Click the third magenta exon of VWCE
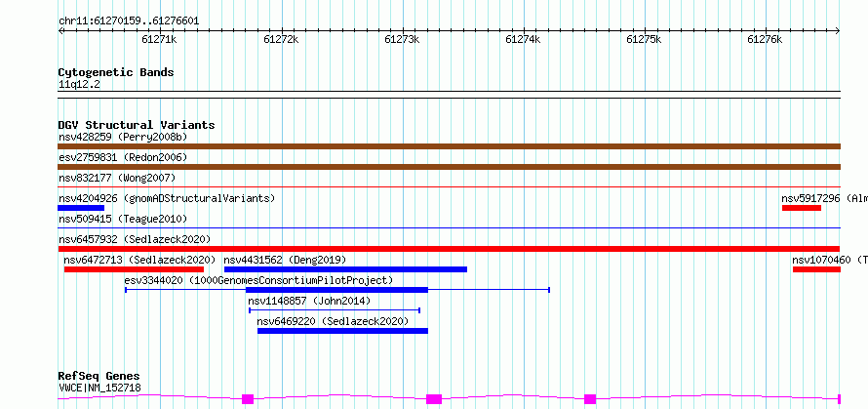The width and height of the screenshot is (868, 409). 590,399
